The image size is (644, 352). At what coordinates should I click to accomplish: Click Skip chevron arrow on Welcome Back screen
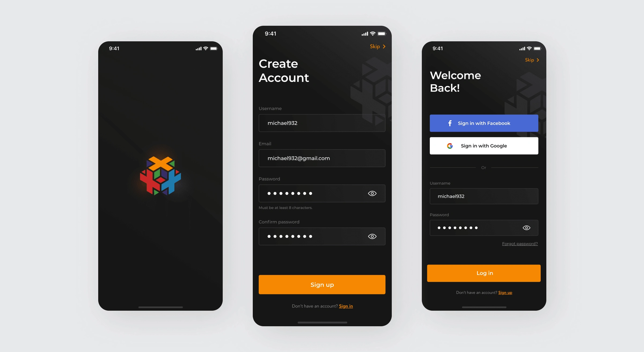point(537,60)
